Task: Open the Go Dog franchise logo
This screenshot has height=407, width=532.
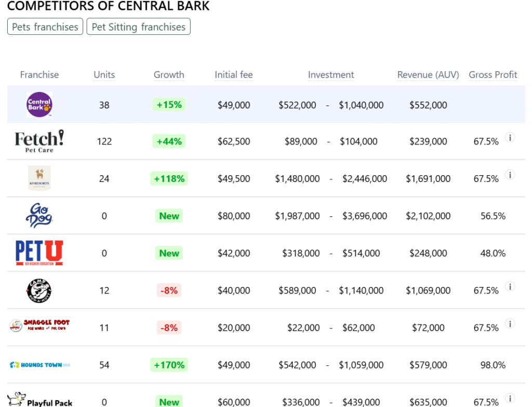Action: pyautogui.click(x=39, y=216)
